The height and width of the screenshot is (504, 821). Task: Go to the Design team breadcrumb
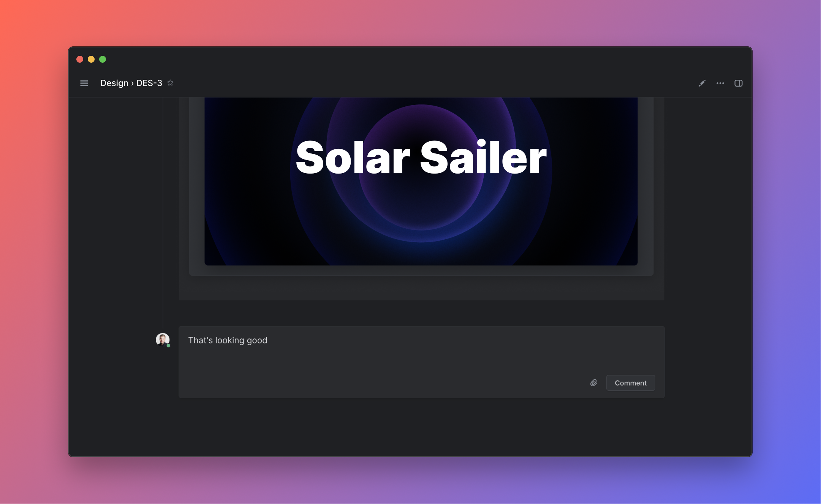pyautogui.click(x=114, y=83)
